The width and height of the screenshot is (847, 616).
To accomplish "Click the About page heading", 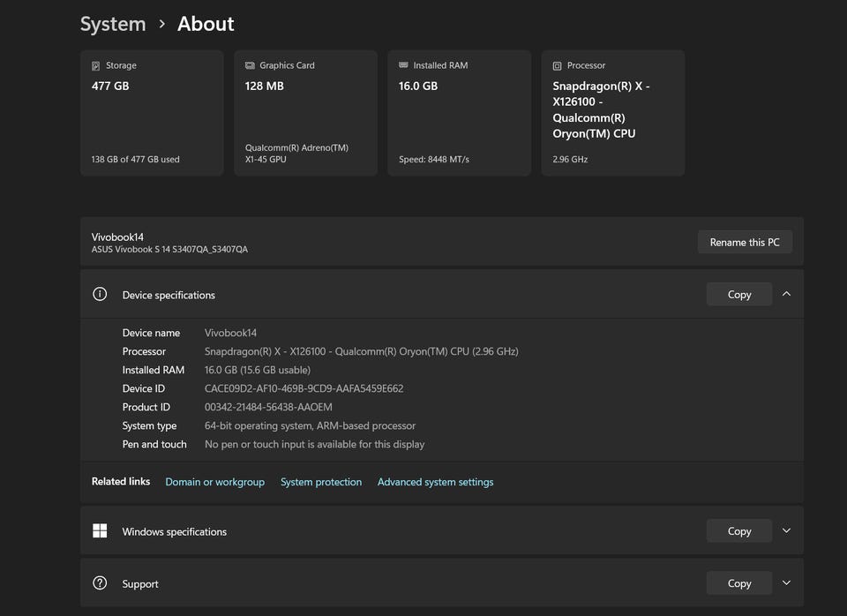I will (206, 24).
